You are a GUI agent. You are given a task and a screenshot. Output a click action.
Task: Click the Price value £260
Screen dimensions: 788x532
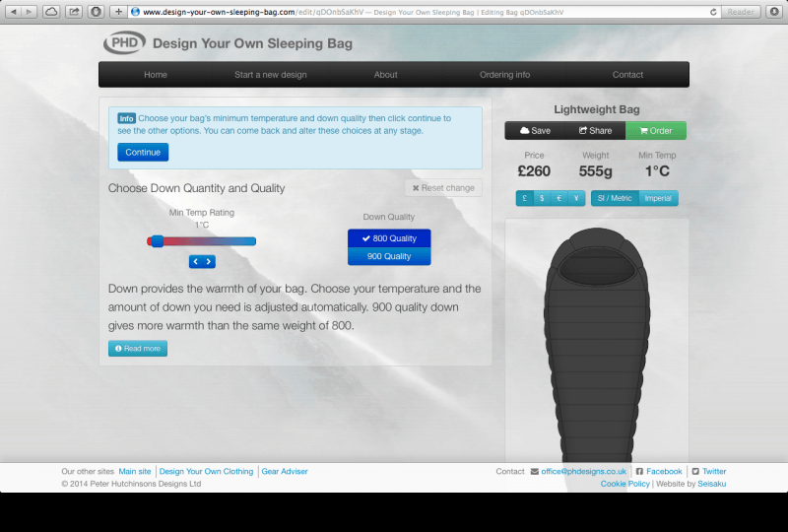[x=534, y=171]
